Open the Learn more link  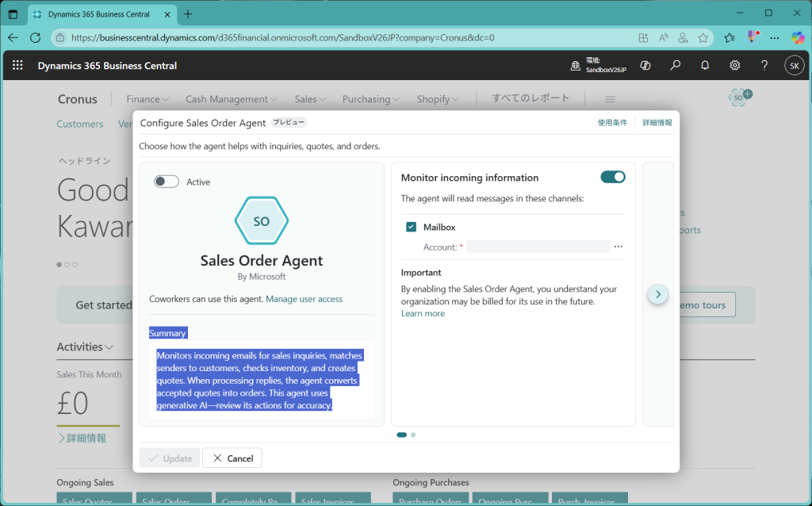(423, 313)
